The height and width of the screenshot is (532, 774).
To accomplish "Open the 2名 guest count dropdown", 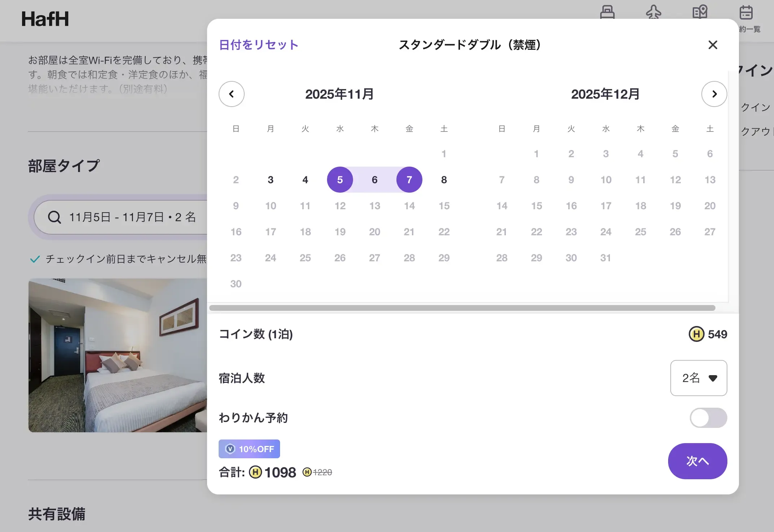I will (698, 378).
